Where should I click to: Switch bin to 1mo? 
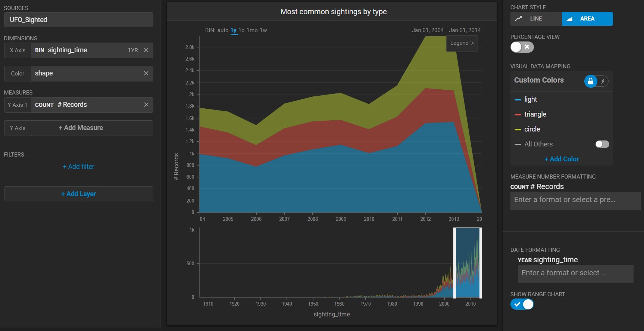click(x=252, y=30)
